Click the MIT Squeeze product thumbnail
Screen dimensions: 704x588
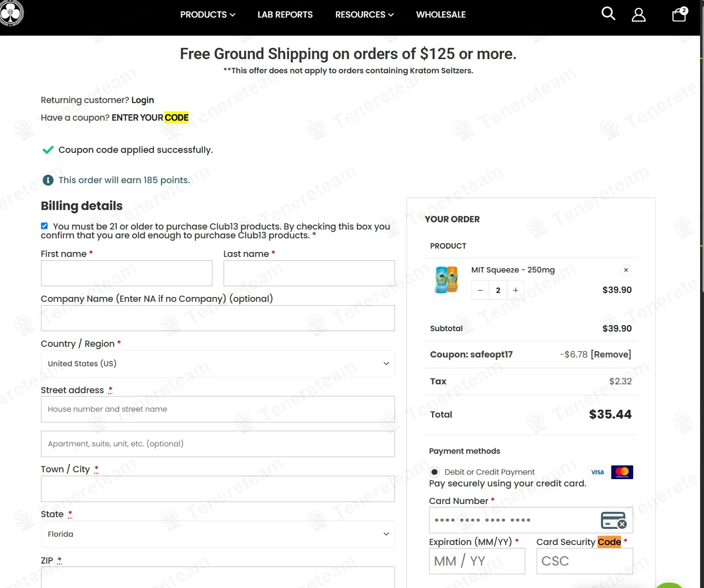click(446, 280)
